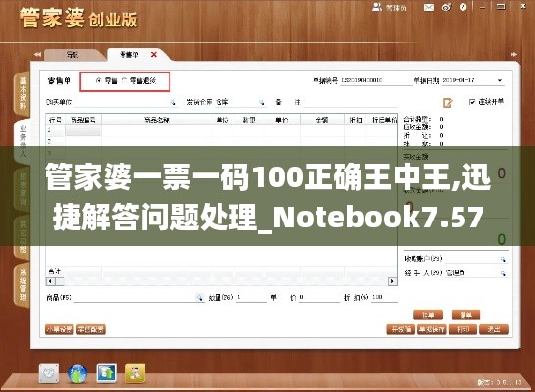Click the orange edit note icon
535x392 pixels.
[x=448, y=103]
